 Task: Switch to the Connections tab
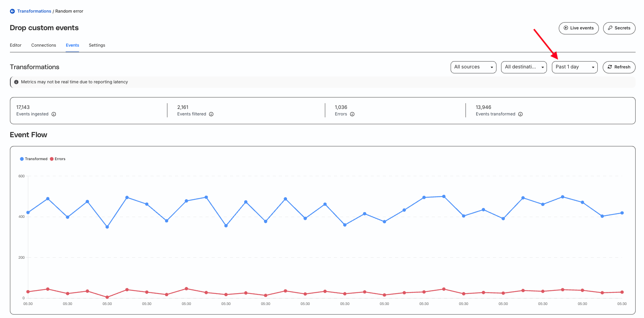[x=44, y=45]
